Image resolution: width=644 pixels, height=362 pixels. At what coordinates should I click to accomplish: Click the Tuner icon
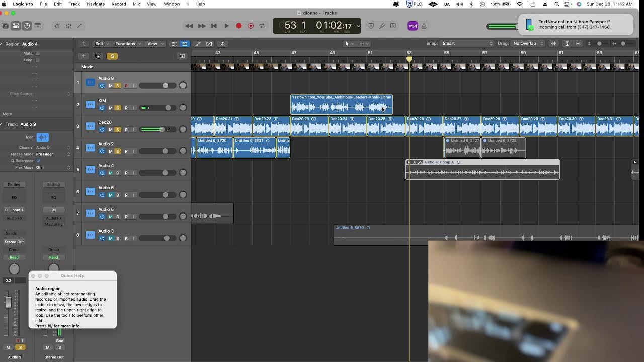382,26
